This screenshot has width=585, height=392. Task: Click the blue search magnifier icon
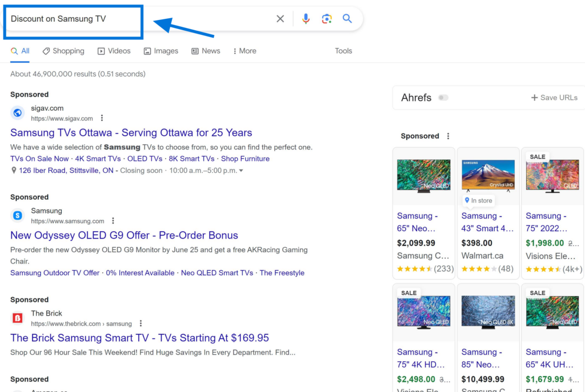tap(347, 18)
